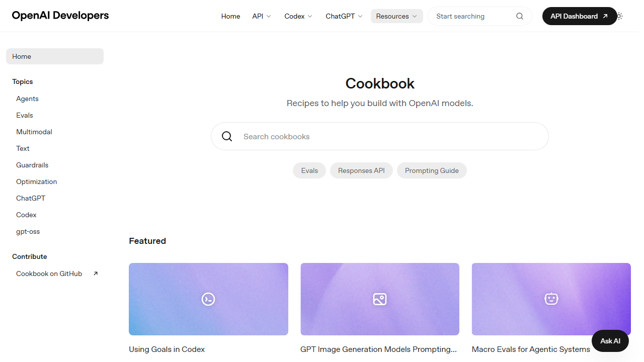Click the OpenAI Developers logo
This screenshot has height=362, width=644.
(60, 16)
